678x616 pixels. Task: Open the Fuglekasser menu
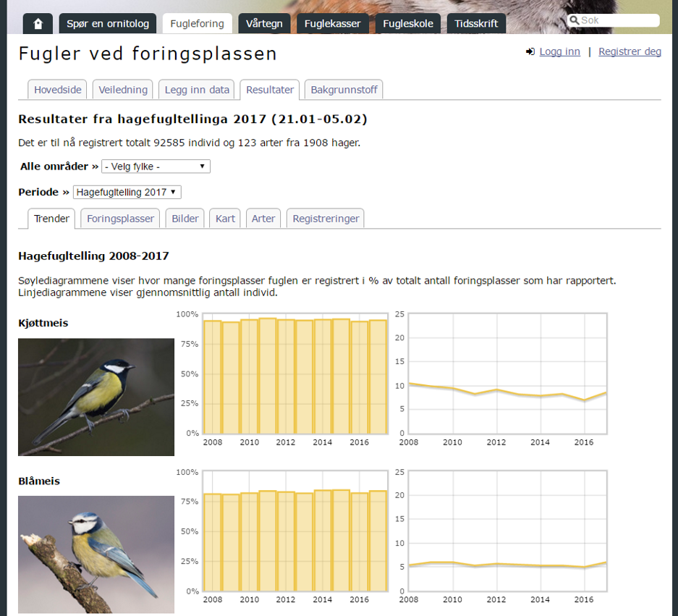pos(333,23)
